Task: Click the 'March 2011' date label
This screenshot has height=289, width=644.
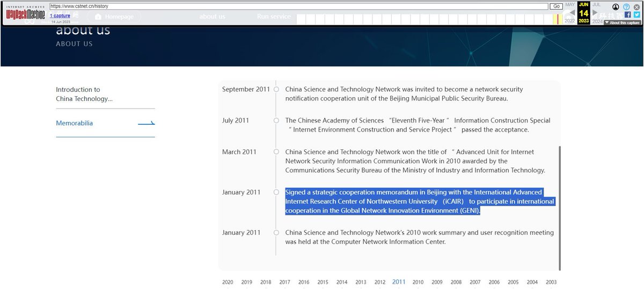Action: click(239, 152)
